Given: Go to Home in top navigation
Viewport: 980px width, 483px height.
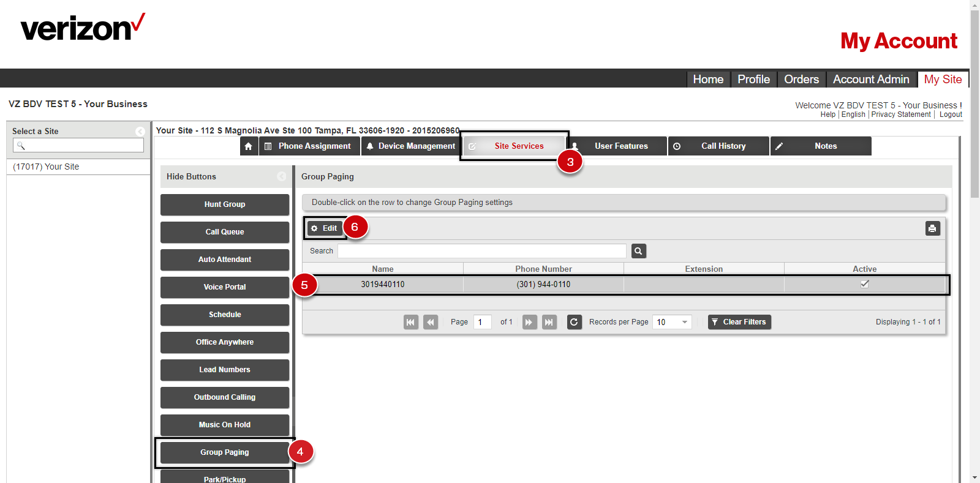Looking at the screenshot, I should point(708,80).
